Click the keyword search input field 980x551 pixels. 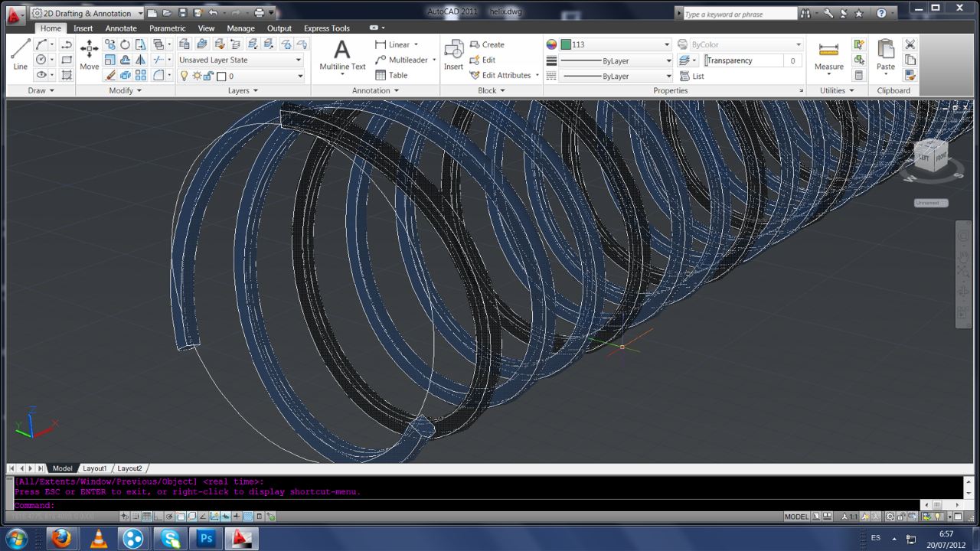pos(740,14)
